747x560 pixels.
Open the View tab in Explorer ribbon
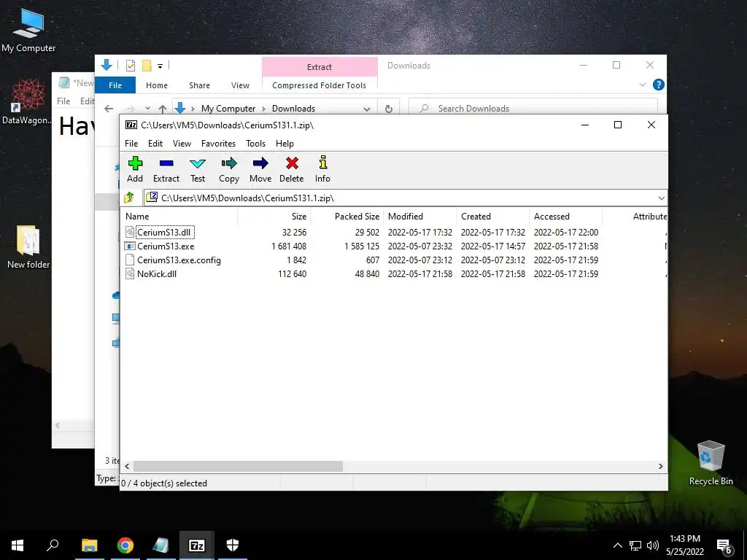point(240,85)
